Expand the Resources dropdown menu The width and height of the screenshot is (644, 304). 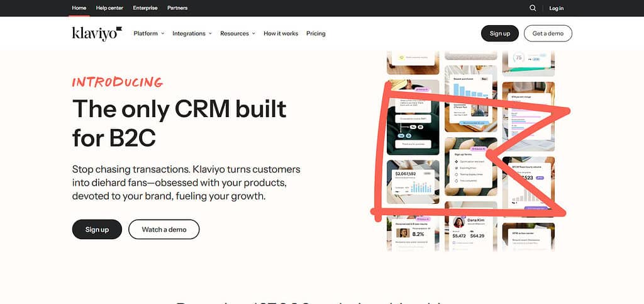coord(237,34)
